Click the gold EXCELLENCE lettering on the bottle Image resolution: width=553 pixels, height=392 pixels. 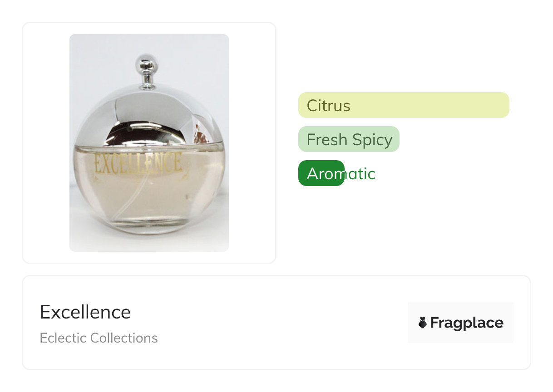(x=138, y=163)
